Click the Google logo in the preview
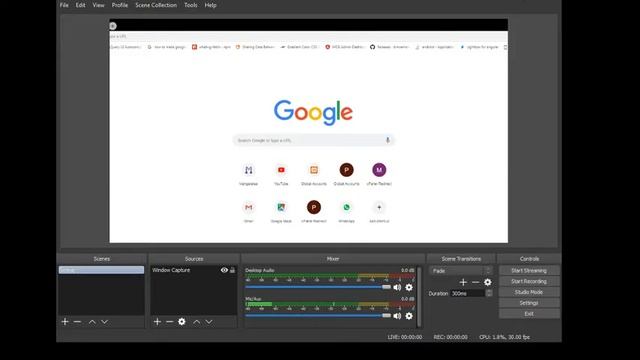Viewport: 640px width, 360px height. point(313,112)
